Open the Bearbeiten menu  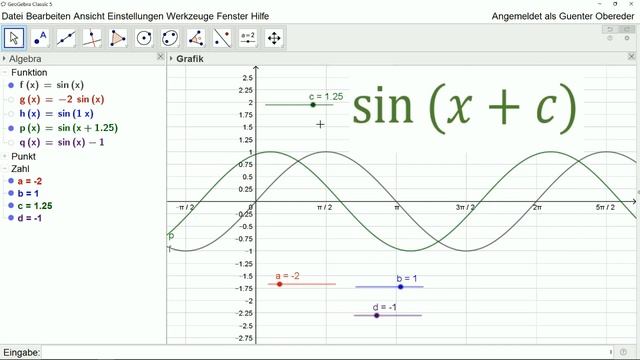[49, 16]
